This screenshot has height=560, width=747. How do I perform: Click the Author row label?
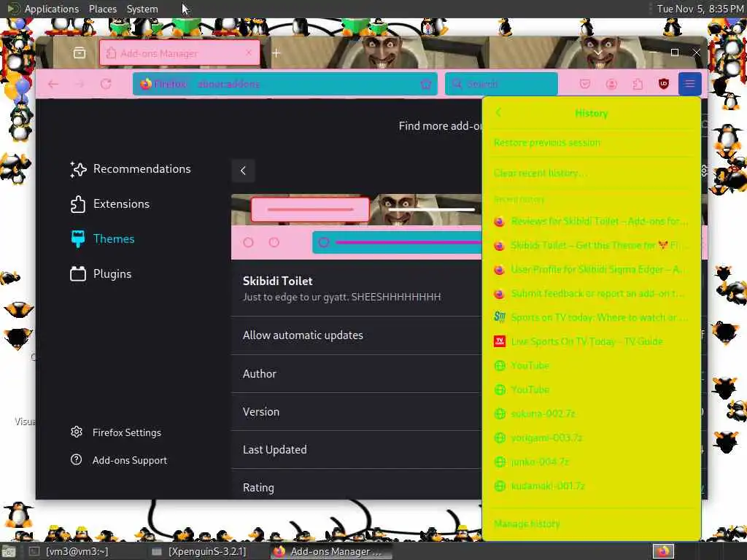[x=260, y=374]
